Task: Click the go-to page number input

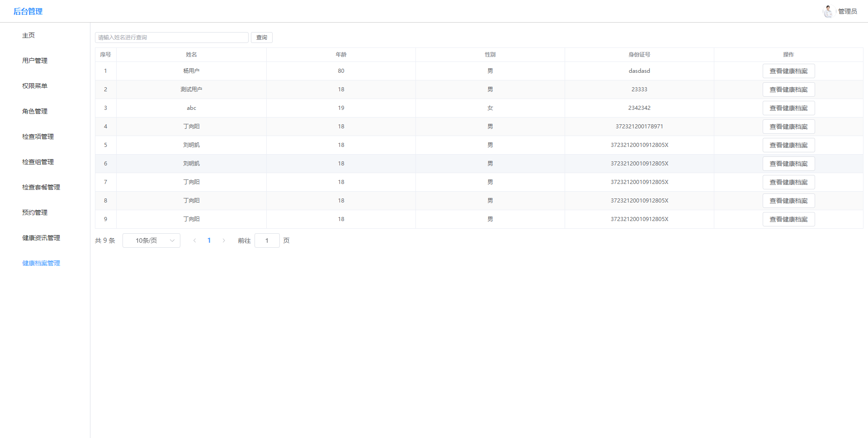Action: pos(267,240)
